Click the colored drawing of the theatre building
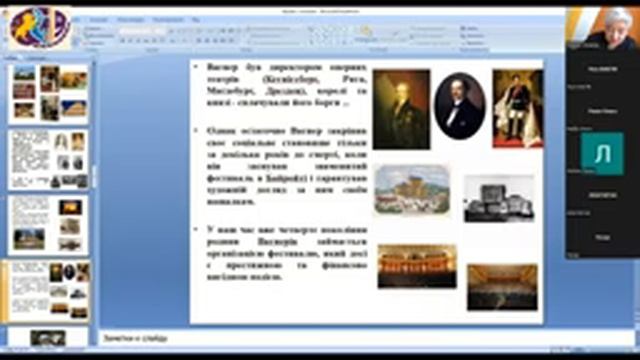 click(412, 189)
